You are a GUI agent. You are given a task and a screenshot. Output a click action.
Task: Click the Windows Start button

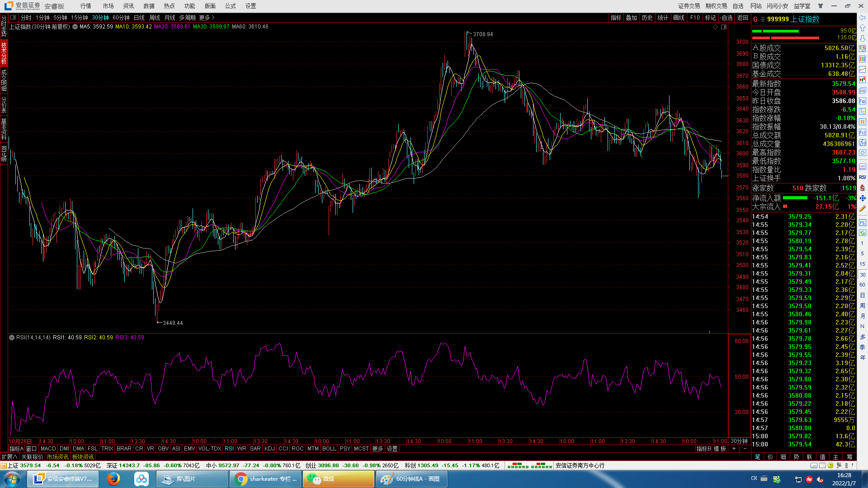(x=12, y=479)
